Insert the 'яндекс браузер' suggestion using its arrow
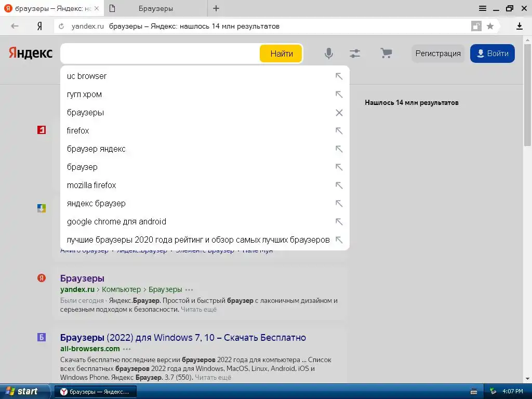 (x=339, y=203)
